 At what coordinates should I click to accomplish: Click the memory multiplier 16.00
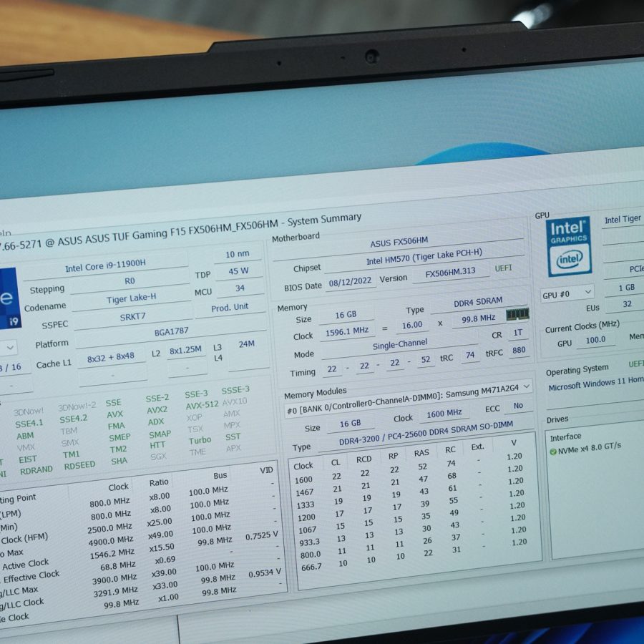point(412,326)
